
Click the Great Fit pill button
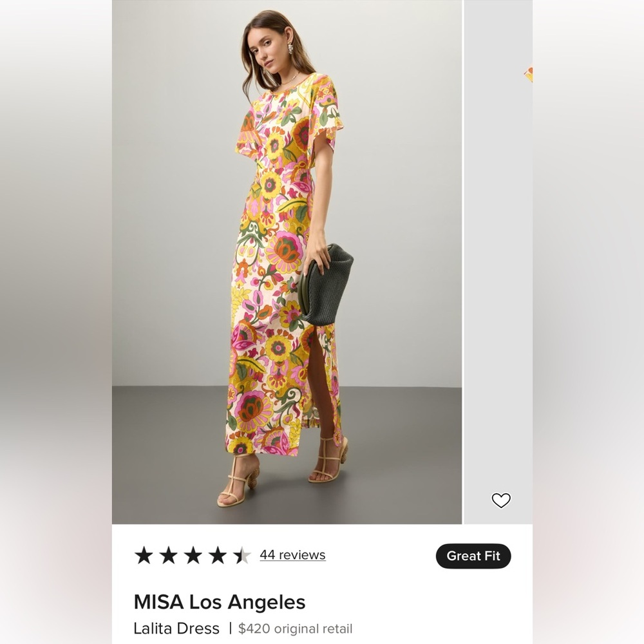click(x=473, y=556)
